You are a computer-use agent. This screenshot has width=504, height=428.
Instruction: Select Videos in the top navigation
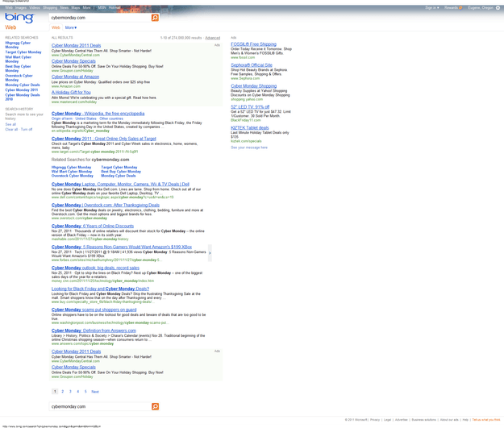coord(35,8)
